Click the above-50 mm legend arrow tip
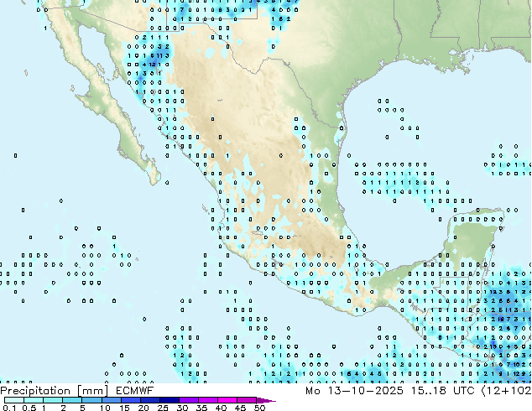The width and height of the screenshot is (532, 411). pos(266,400)
